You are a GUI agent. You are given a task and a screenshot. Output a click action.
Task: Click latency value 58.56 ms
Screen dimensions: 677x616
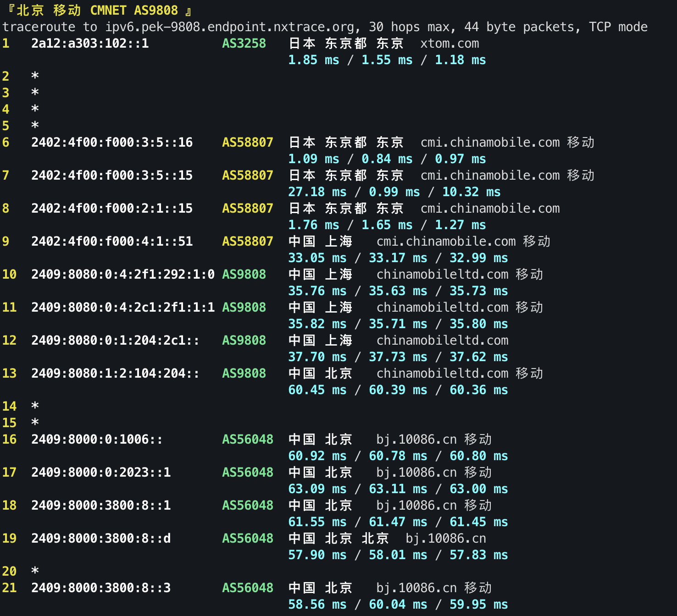(317, 605)
